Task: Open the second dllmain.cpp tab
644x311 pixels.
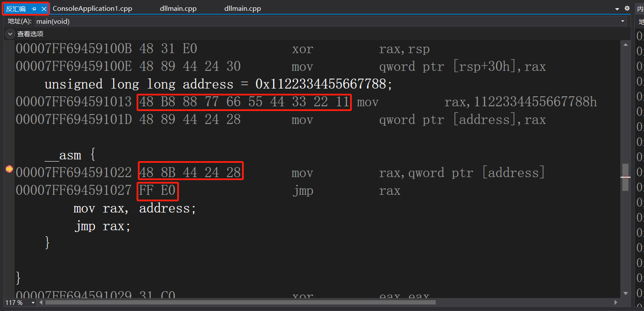Action: click(x=242, y=9)
